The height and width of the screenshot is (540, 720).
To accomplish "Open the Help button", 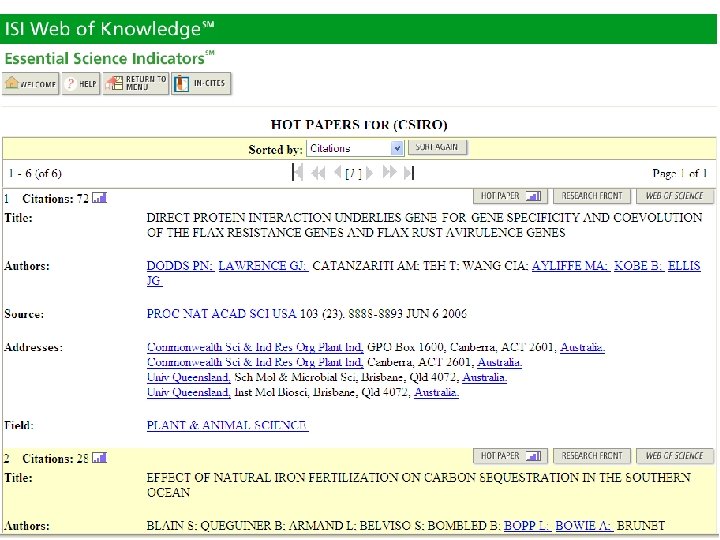I will tap(81, 84).
